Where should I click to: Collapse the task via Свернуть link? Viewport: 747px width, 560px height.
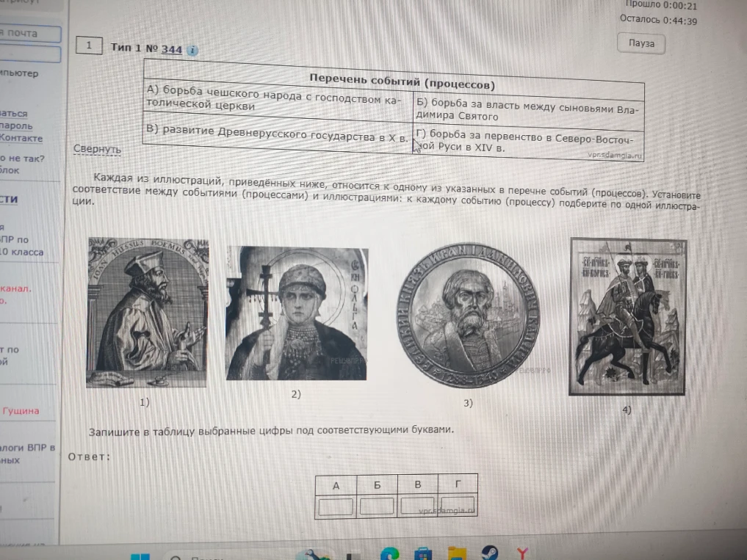[97, 148]
